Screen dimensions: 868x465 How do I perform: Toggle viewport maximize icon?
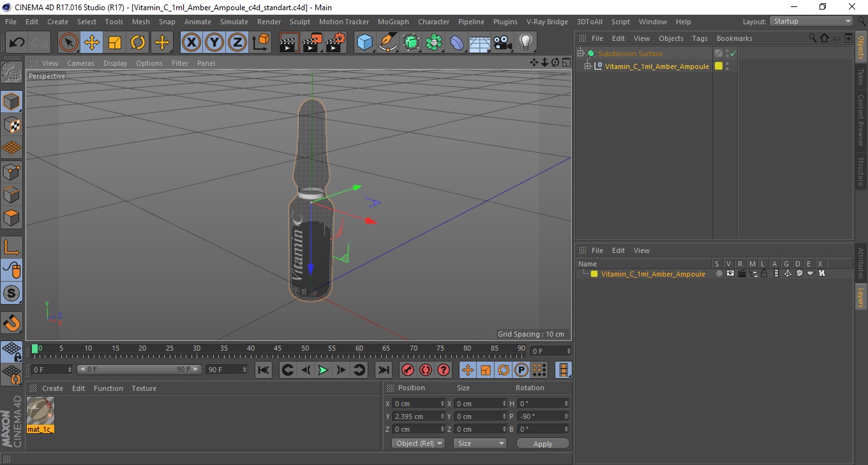tap(566, 63)
